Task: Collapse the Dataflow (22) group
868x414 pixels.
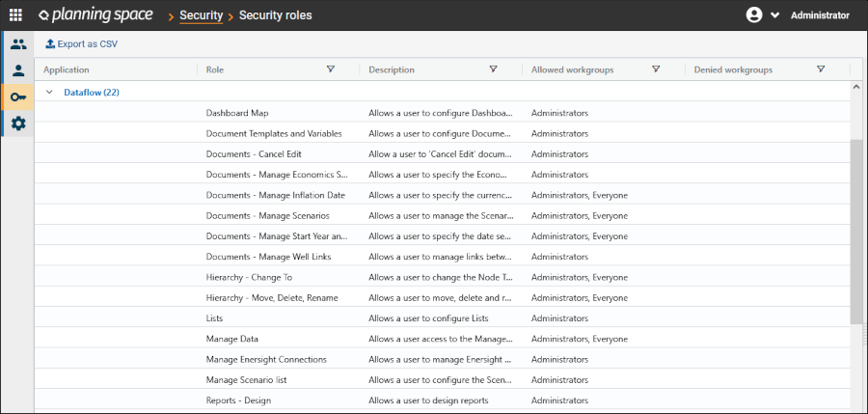Action: (49, 93)
